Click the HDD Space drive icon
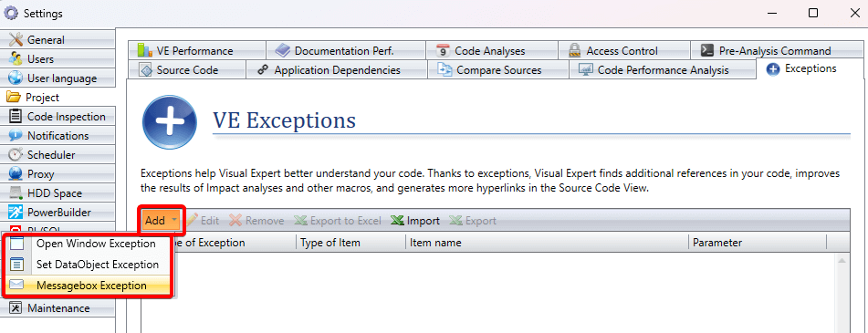Viewport: 868px width, 333px height. (16, 193)
